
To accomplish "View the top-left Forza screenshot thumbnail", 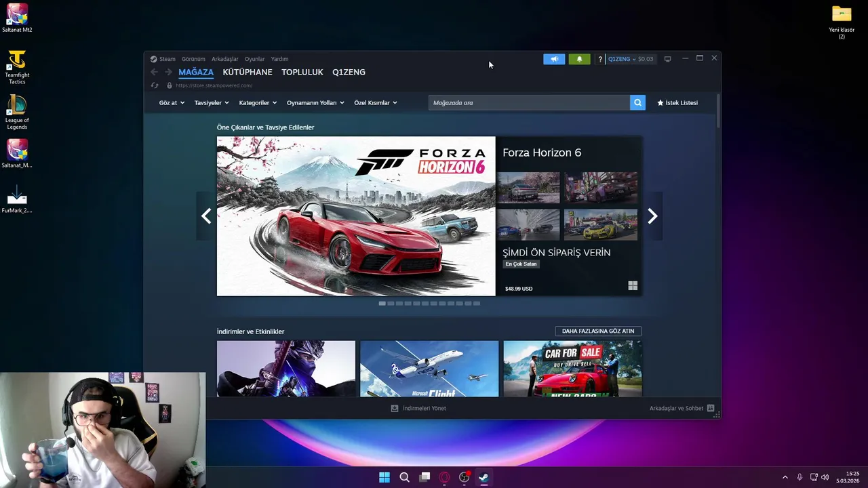I will coord(528,188).
